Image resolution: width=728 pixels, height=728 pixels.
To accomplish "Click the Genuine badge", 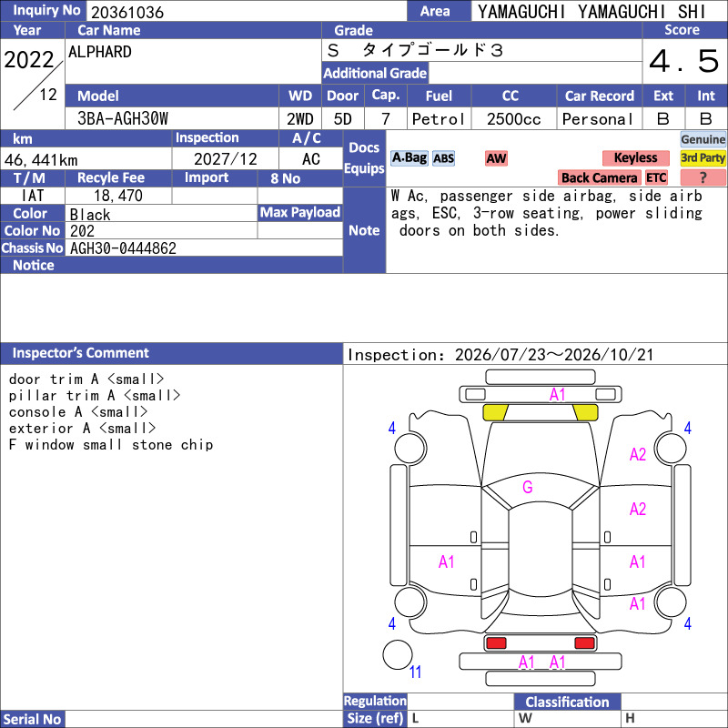I will 703,139.
